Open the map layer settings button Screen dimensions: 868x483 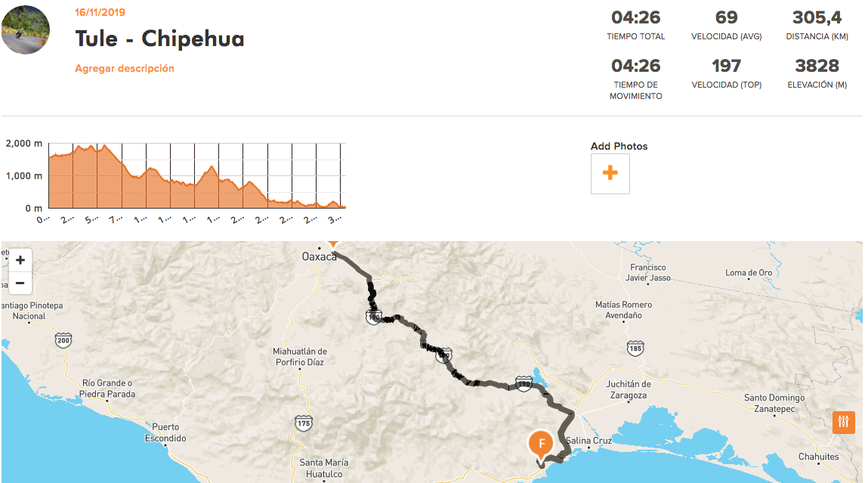click(843, 422)
